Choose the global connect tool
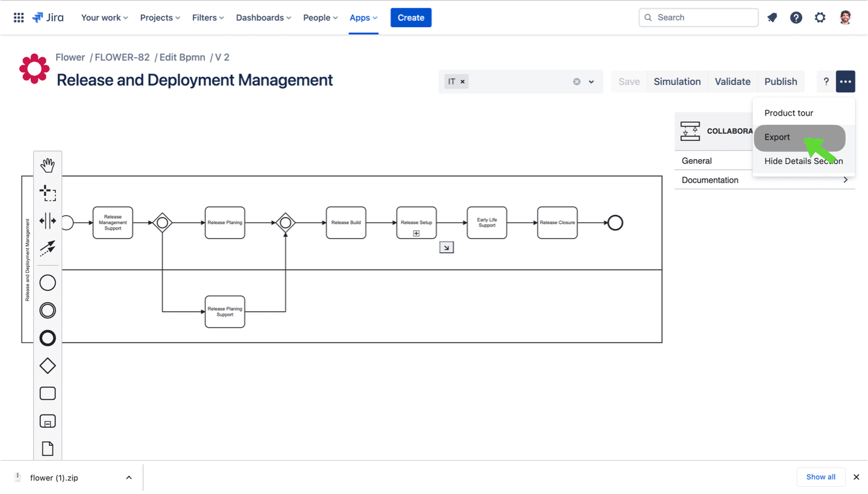Image resolution: width=868 pixels, height=494 pixels. click(48, 248)
